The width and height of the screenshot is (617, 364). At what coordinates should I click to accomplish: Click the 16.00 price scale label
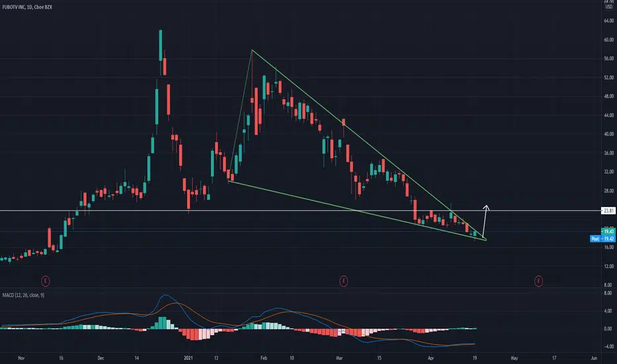point(609,248)
